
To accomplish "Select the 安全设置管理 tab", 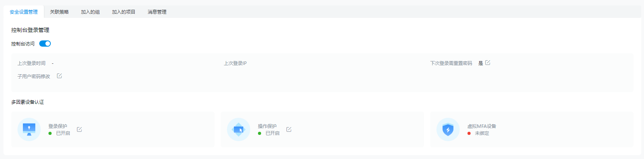I will tap(24, 12).
